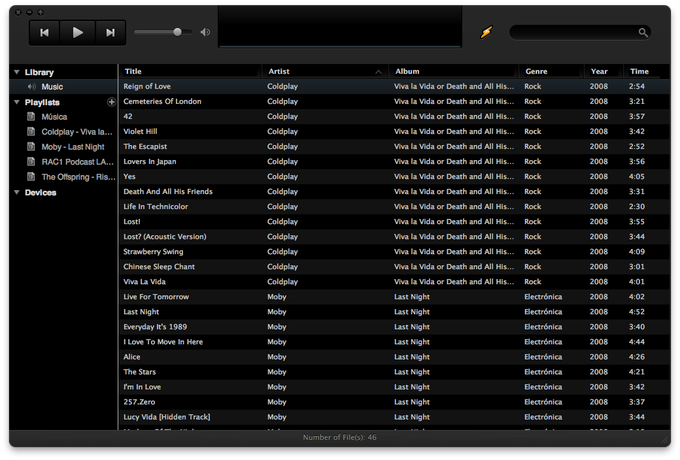680x460 pixels.
Task: Skip to next track
Action: coord(111,33)
